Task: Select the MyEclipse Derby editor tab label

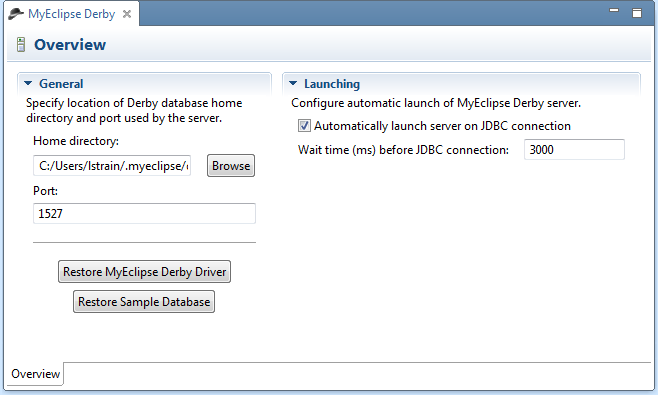Action: coord(71,14)
